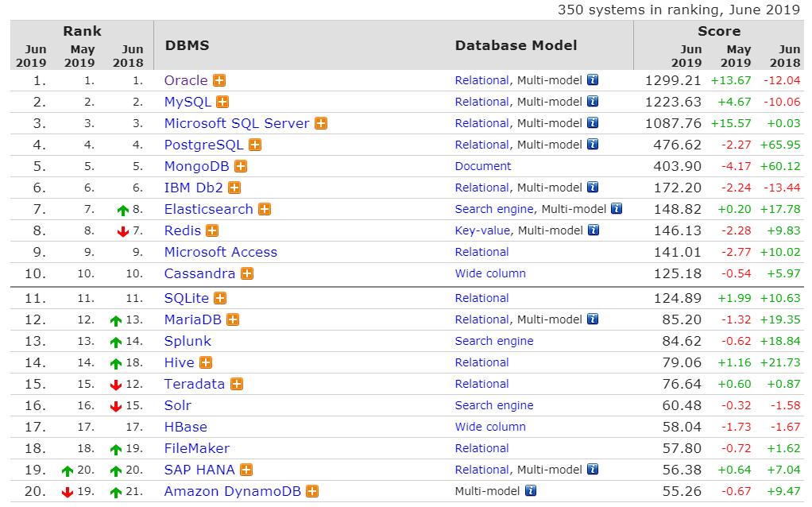Screen dimensions: 812x507
Task: Click the plus icon beside SAP HANA
Action: (246, 470)
